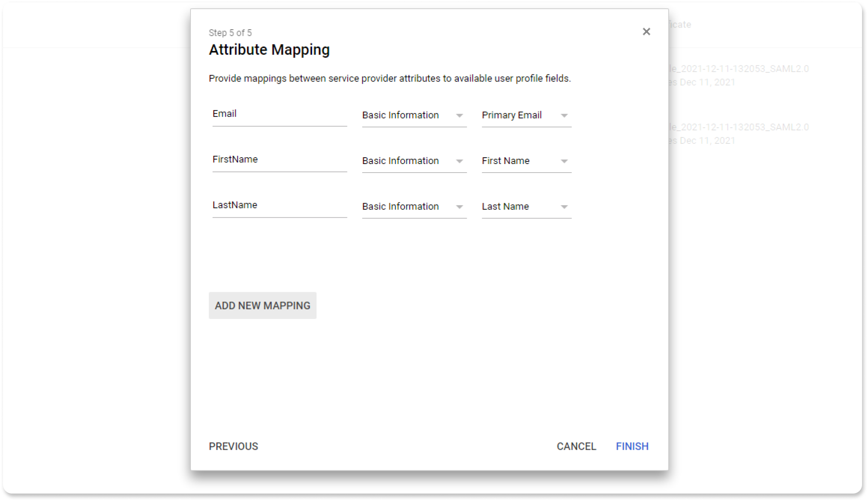
Task: Go back with the PREVIOUS button
Action: tap(233, 446)
